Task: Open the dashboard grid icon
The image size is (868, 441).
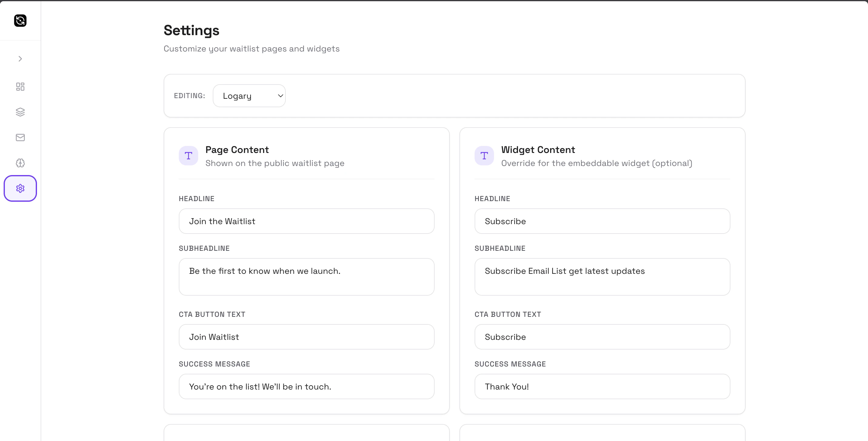Action: tap(20, 87)
